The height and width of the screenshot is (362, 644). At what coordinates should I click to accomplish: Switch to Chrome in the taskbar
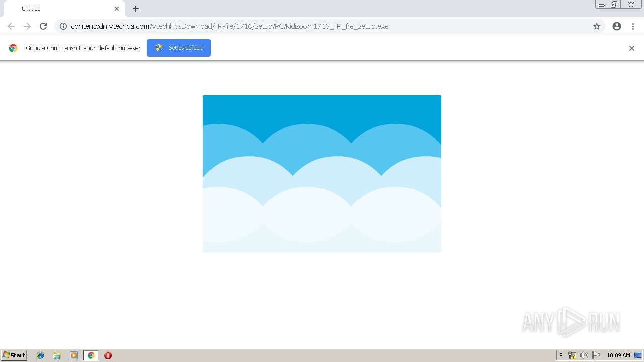click(91, 355)
